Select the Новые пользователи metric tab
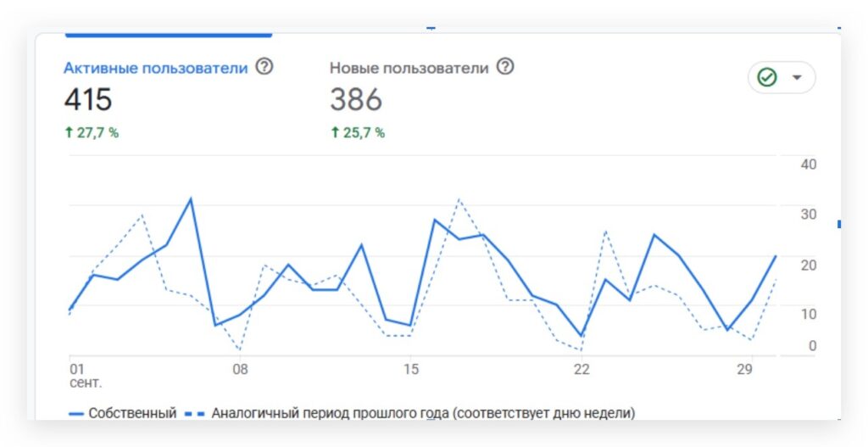868x447 pixels. 409,68
